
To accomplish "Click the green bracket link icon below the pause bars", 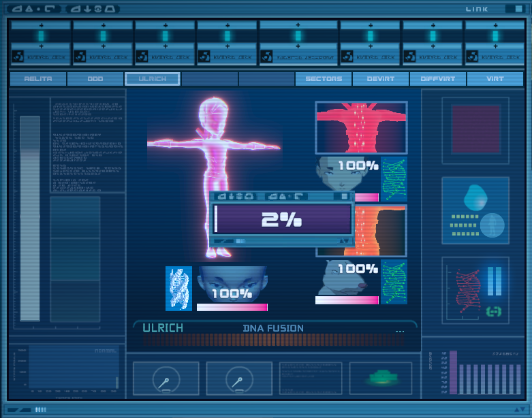I will click(x=494, y=311).
